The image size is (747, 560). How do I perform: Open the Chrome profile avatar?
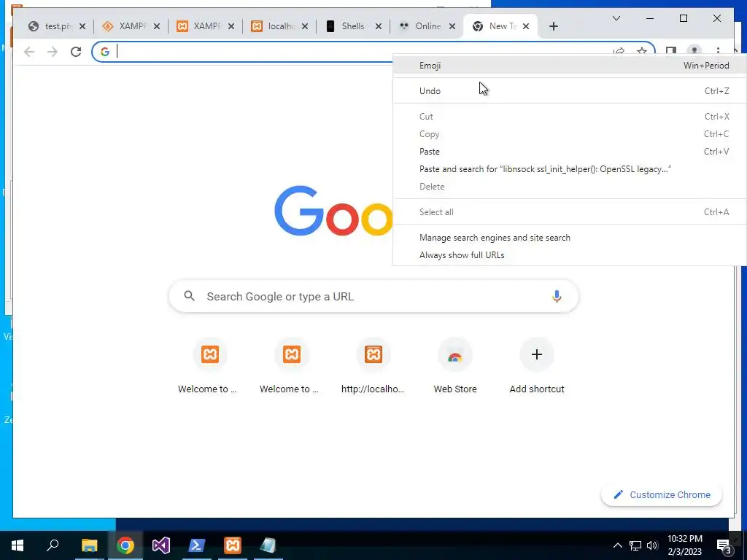tap(694, 50)
